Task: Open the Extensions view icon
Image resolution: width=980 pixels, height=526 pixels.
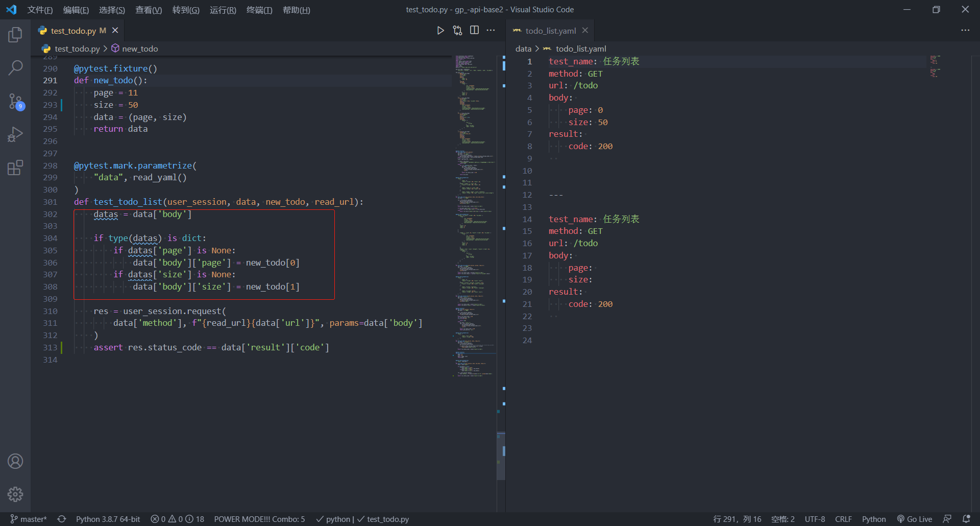Action: (15, 168)
